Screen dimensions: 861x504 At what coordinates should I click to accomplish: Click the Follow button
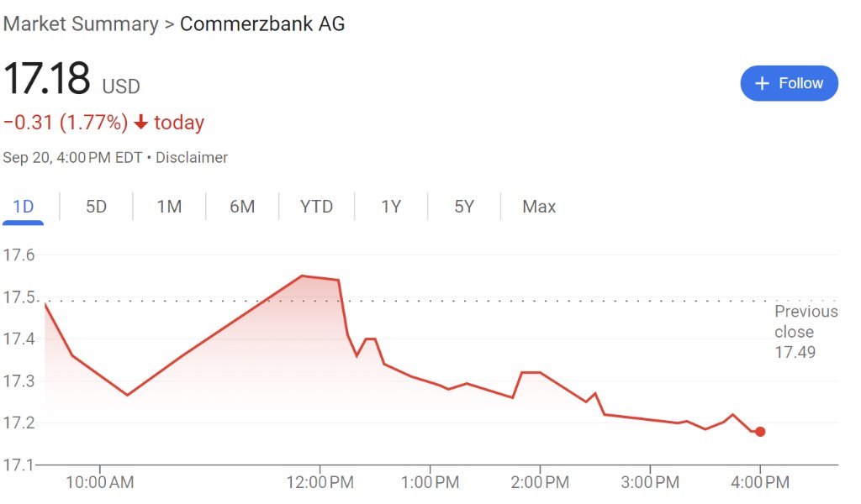coord(789,83)
